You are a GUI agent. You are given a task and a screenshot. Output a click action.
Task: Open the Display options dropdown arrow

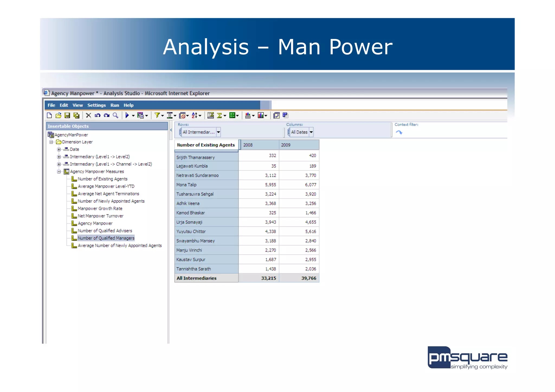[266, 116]
